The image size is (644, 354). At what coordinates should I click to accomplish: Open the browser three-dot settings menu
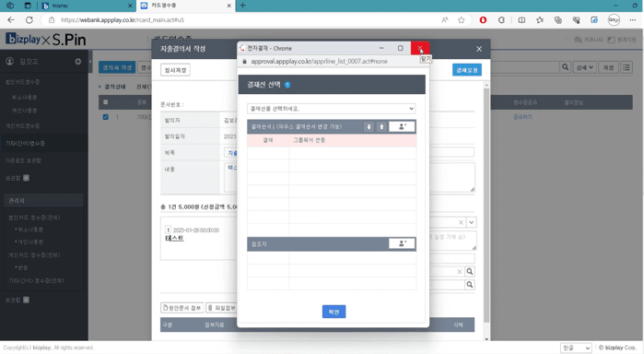coord(633,19)
